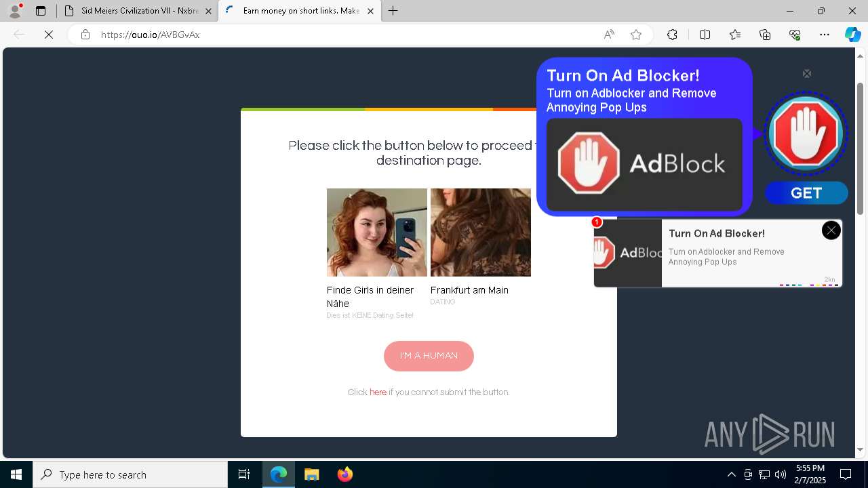The width and height of the screenshot is (868, 488).
Task: Click the red 'here' link
Action: [x=378, y=392]
